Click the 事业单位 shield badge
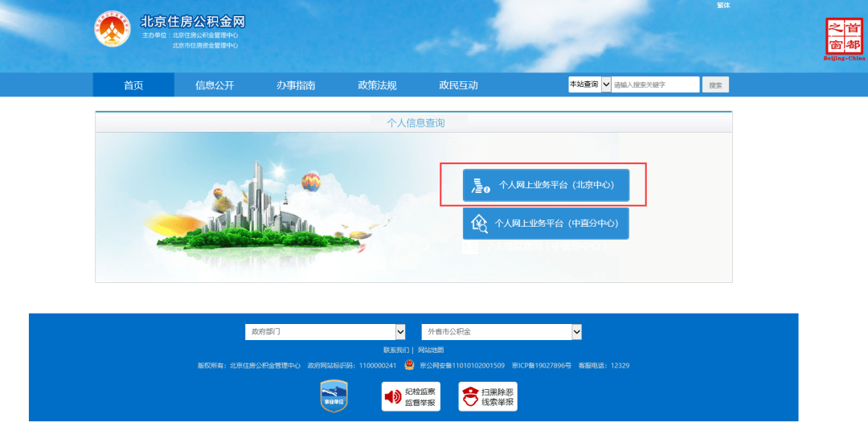The image size is (868, 447). [334, 396]
